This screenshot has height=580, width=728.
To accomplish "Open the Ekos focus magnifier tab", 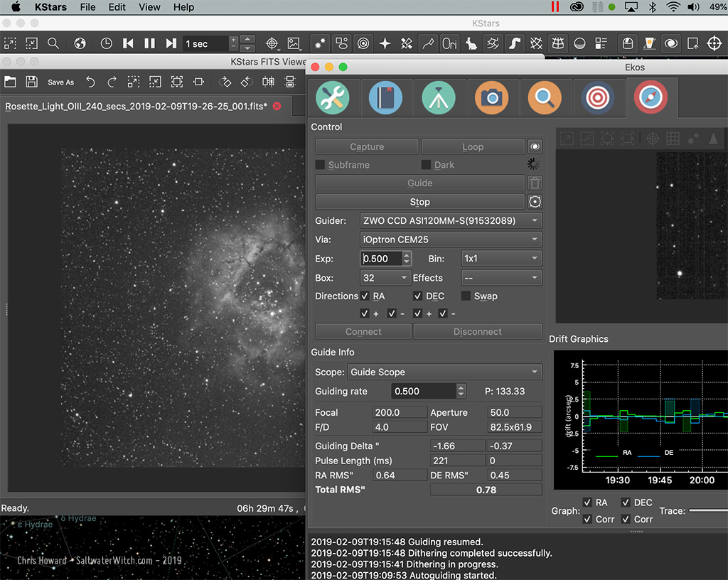I will click(545, 98).
